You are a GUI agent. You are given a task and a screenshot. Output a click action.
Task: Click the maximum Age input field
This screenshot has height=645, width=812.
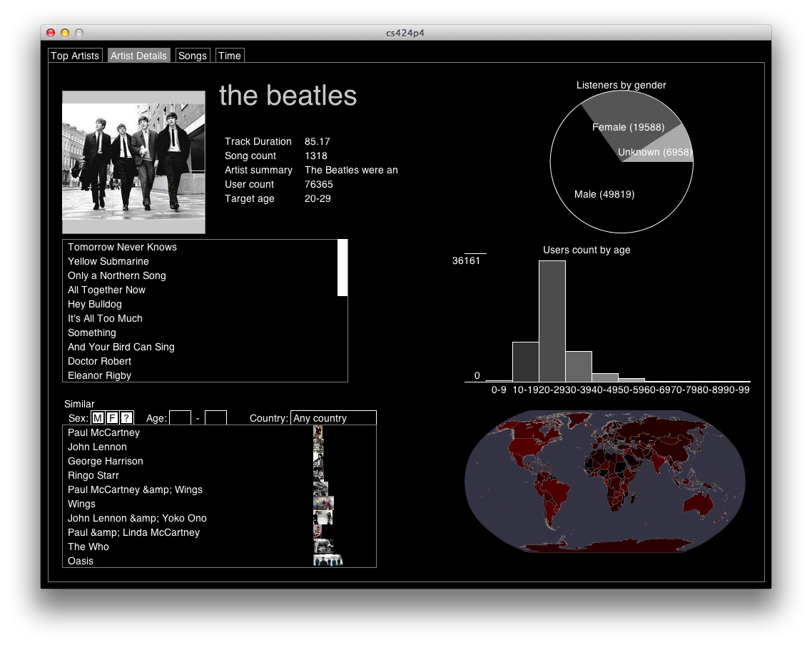pyautogui.click(x=215, y=417)
